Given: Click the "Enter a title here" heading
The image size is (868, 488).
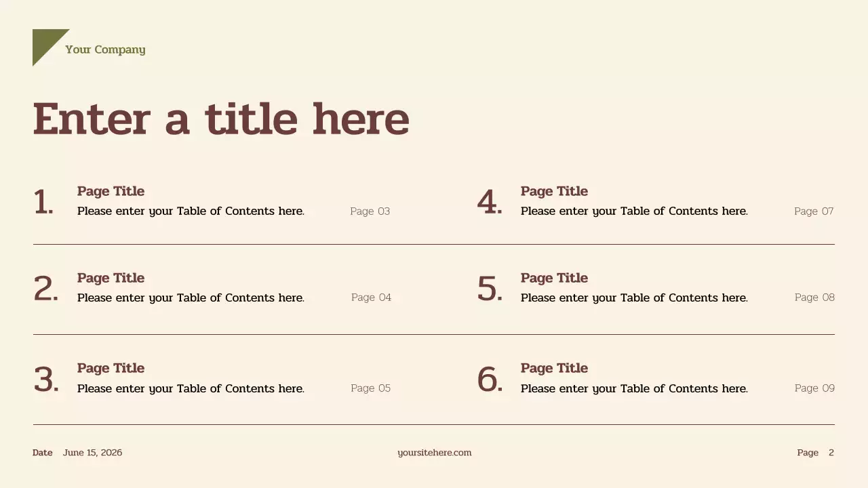Looking at the screenshot, I should [x=221, y=119].
